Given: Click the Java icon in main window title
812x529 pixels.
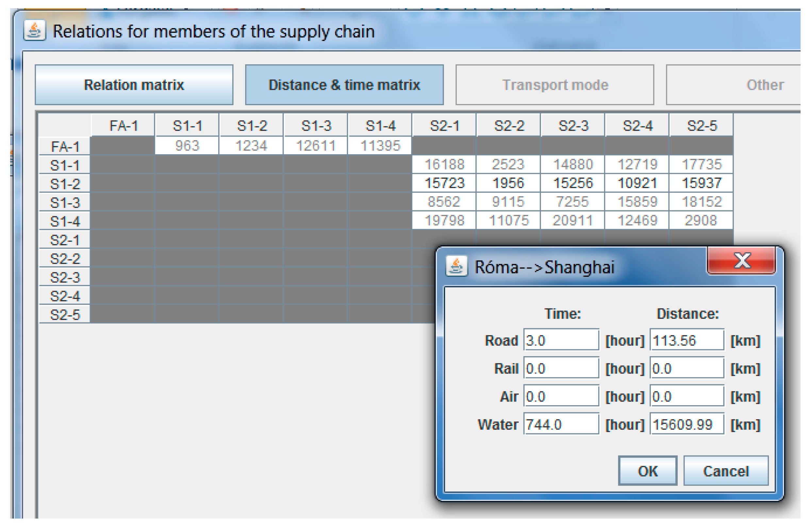Looking at the screenshot, I should click(x=34, y=31).
